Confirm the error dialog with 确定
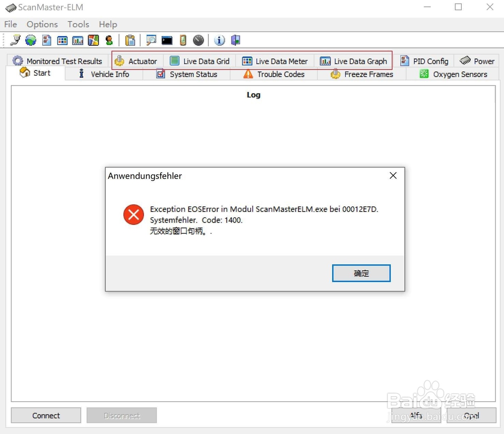 (361, 273)
